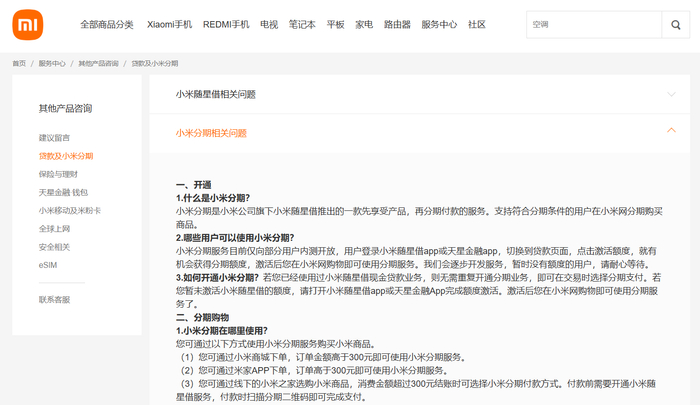
Task: Open Xiaomi手机 menu item
Action: pyautogui.click(x=169, y=25)
